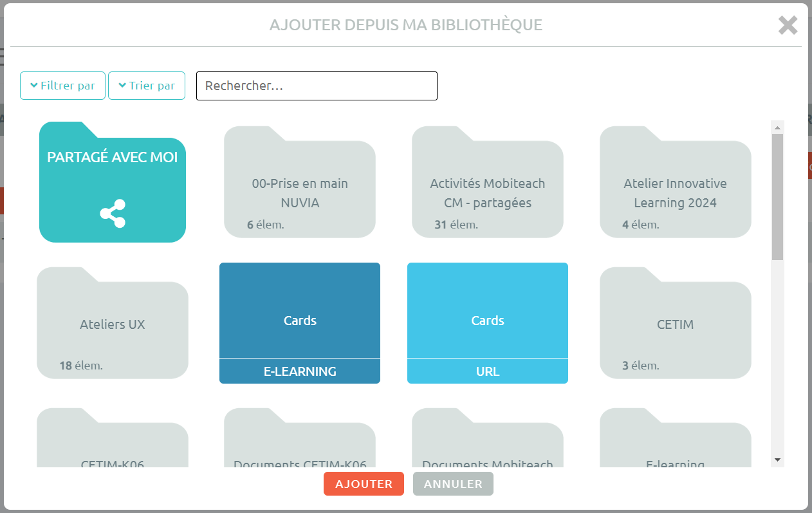Open the Activités Mobiteach CM - partagées folder
The width and height of the screenshot is (812, 513).
pos(488,182)
